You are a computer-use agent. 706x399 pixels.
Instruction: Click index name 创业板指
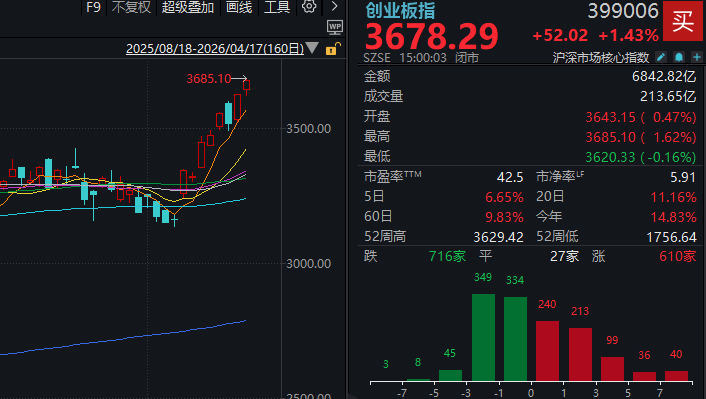pyautogui.click(x=400, y=10)
